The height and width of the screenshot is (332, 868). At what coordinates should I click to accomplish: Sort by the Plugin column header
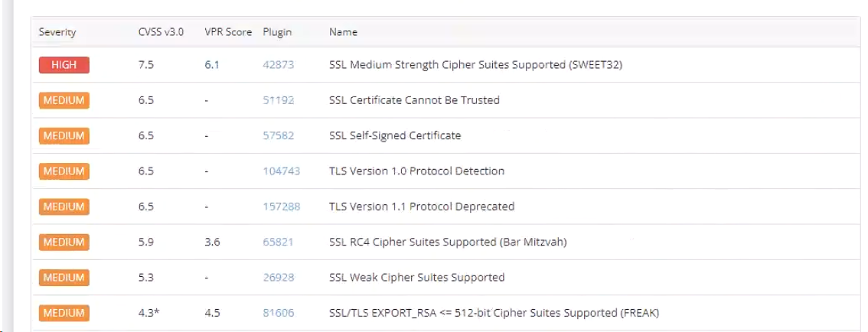coord(277,32)
